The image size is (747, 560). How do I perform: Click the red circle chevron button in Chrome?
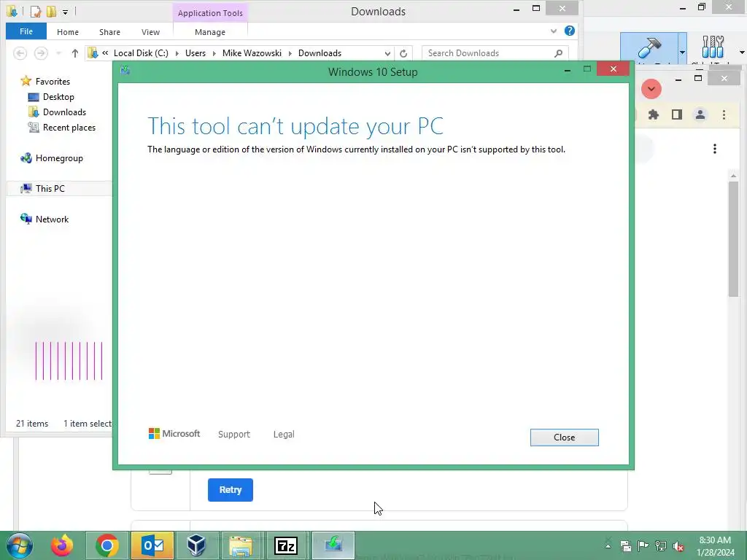(x=651, y=89)
